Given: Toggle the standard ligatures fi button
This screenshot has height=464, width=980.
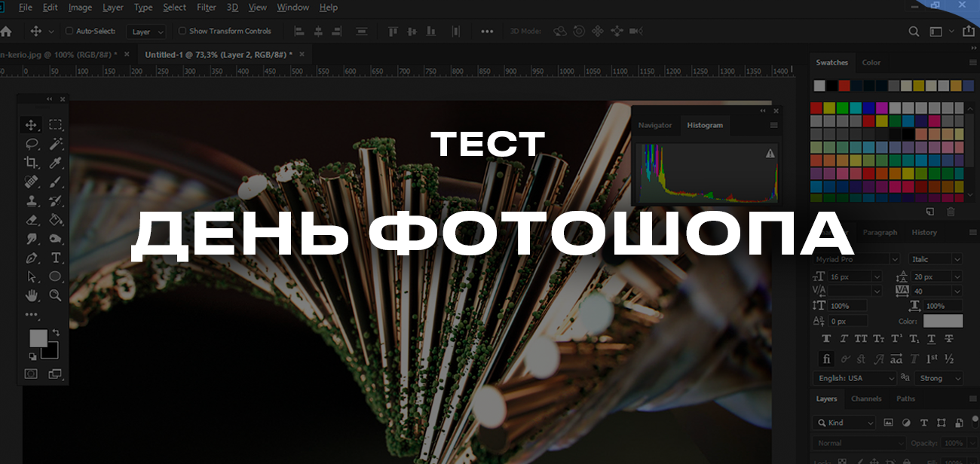Looking at the screenshot, I should [x=827, y=359].
